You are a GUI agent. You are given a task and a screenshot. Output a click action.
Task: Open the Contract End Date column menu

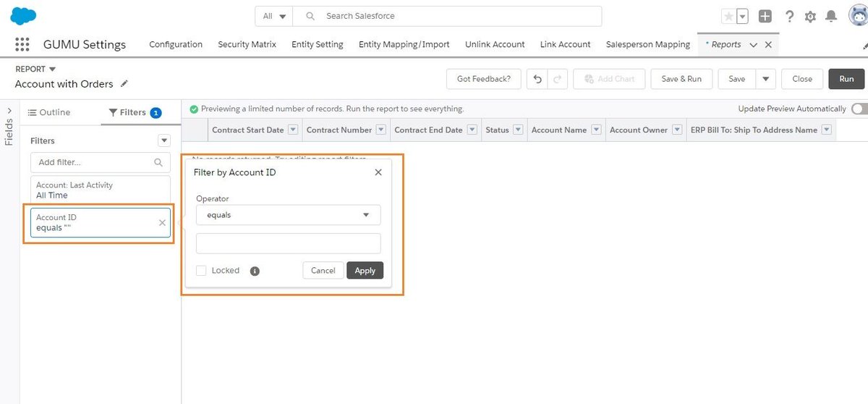click(x=472, y=130)
